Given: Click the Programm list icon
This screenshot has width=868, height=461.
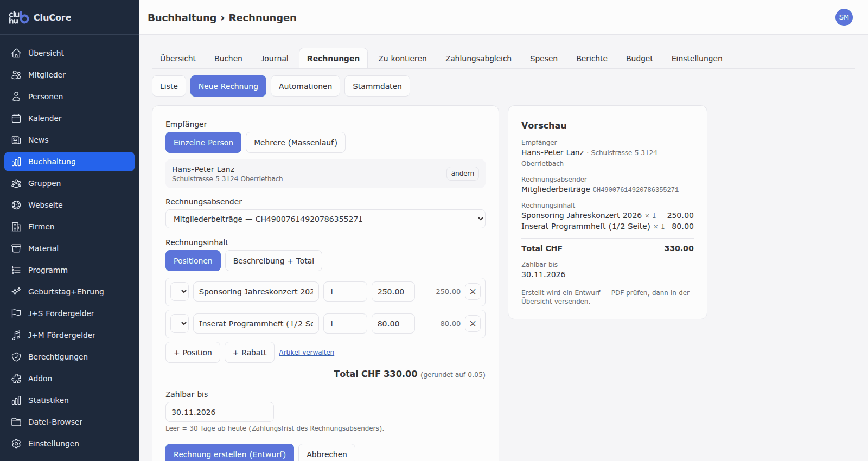Looking at the screenshot, I should tap(16, 270).
